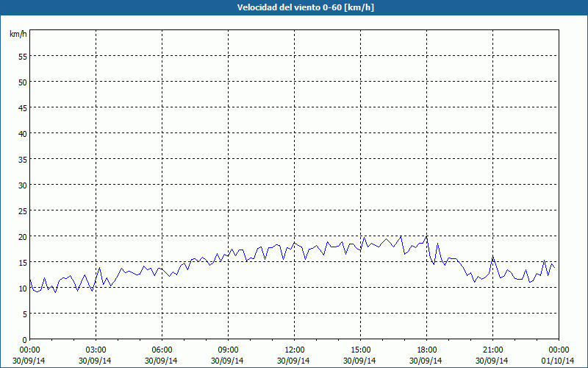
Task: Click the "06:00" time axis label
Action: pyautogui.click(x=162, y=350)
